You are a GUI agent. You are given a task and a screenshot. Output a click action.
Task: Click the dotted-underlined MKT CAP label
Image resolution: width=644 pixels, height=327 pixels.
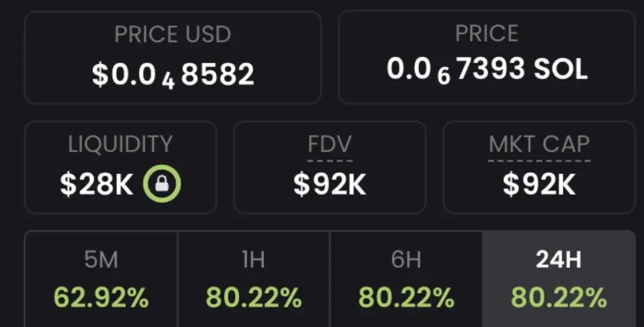pos(539,144)
